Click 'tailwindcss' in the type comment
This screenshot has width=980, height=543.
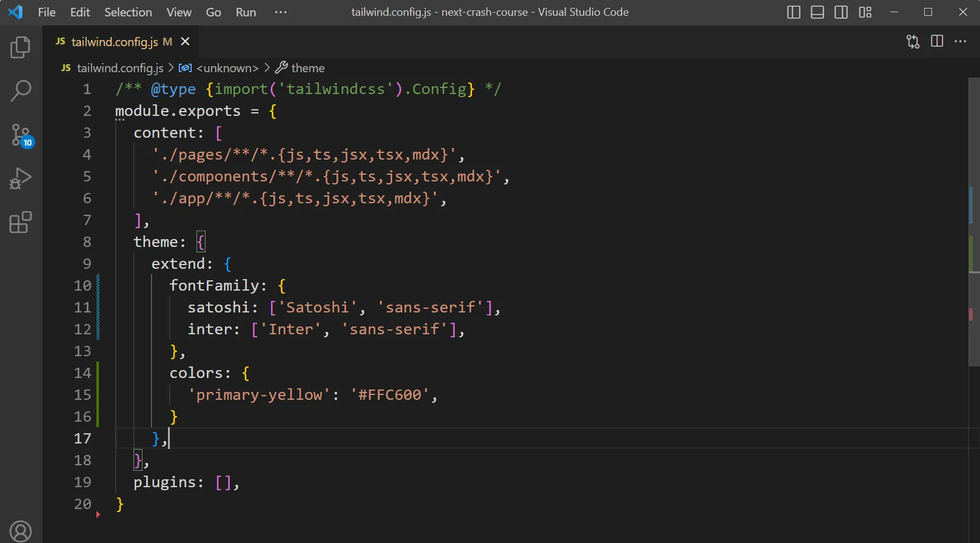tap(335, 89)
